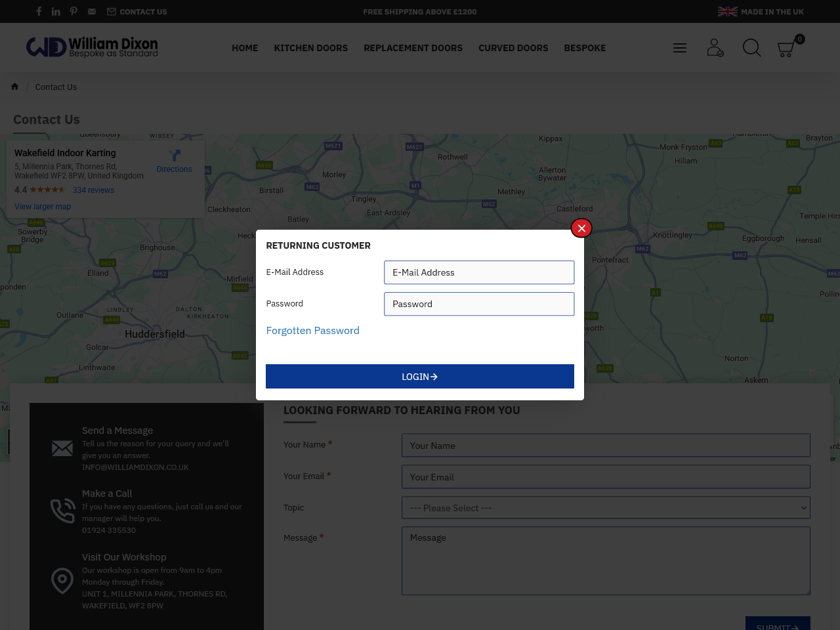Click the user account icon

(715, 48)
